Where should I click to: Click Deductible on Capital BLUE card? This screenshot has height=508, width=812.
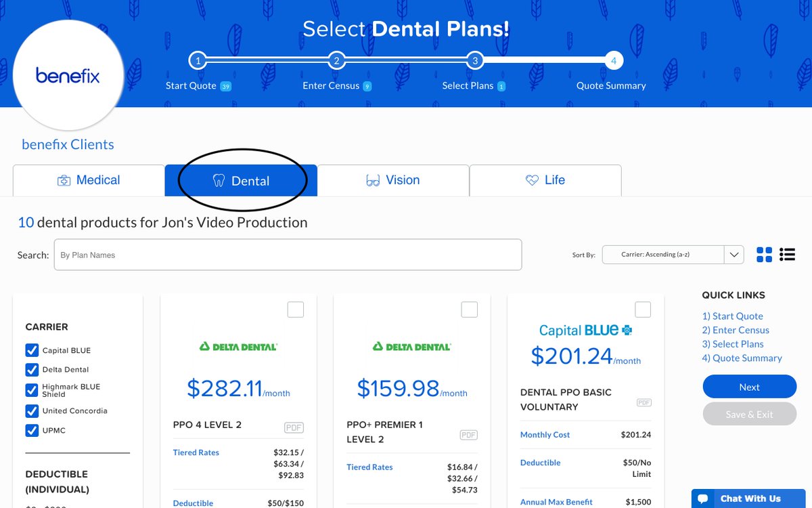point(541,463)
